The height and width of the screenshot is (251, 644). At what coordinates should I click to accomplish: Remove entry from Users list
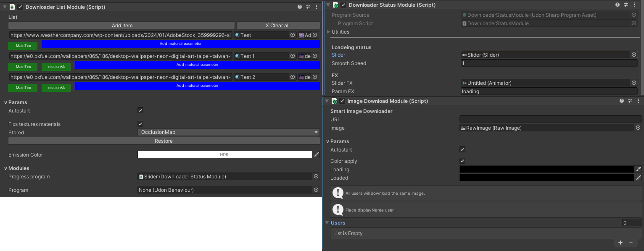[x=631, y=243]
